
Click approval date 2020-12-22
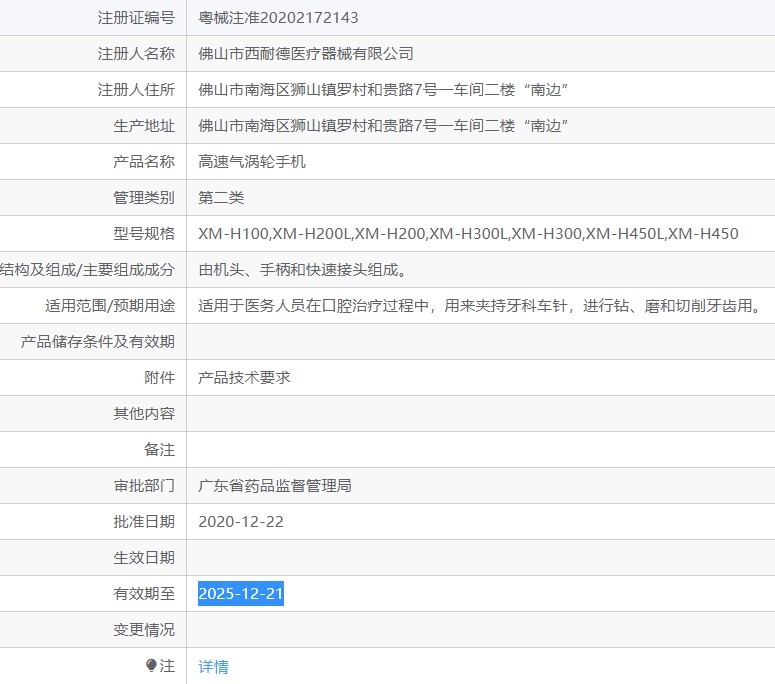(241, 521)
